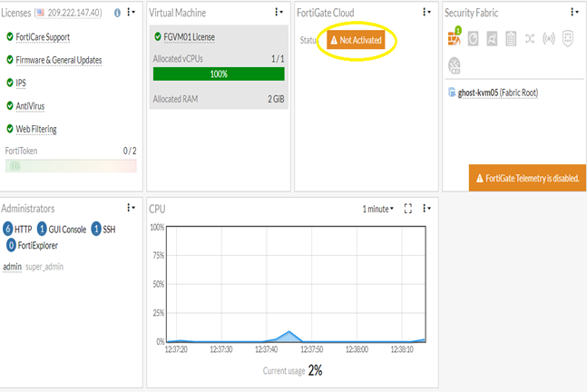Click the Allocated vCPUs 100% progress bar
The image size is (587, 392).
point(219,74)
